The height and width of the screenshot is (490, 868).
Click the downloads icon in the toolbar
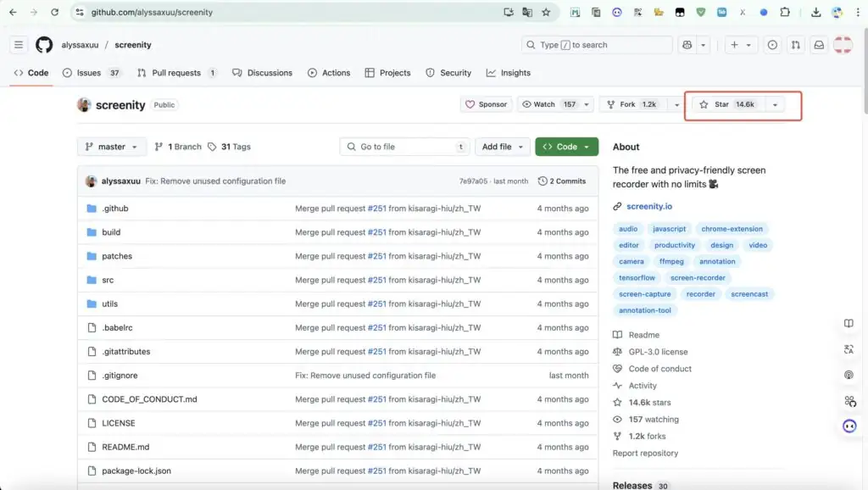point(815,12)
